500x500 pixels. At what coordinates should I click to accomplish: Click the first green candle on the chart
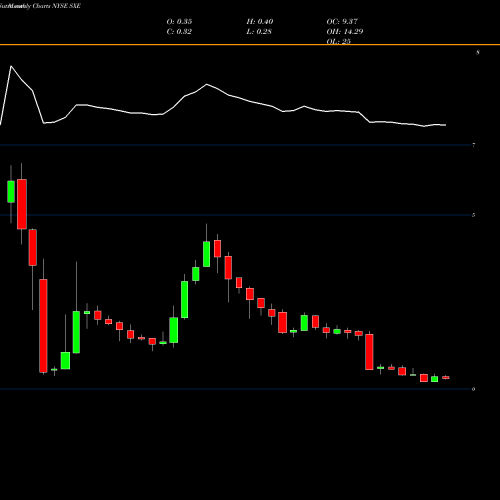pyautogui.click(x=11, y=192)
